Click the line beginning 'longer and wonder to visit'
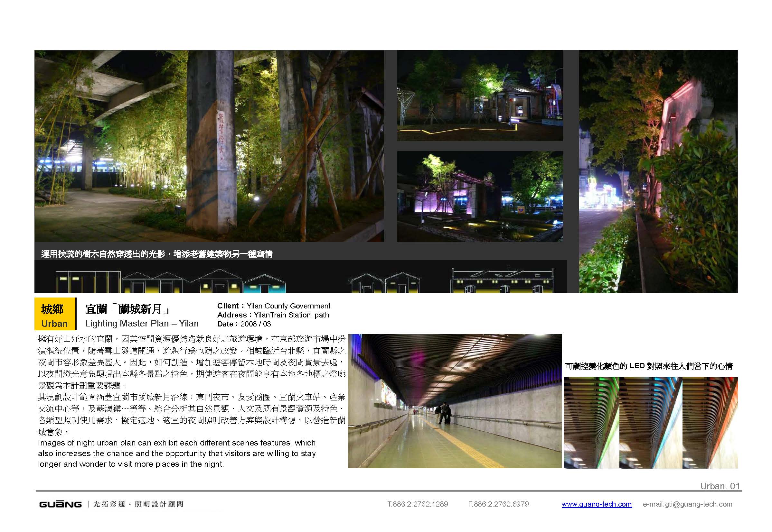The height and width of the screenshot is (532, 772). 131,464
